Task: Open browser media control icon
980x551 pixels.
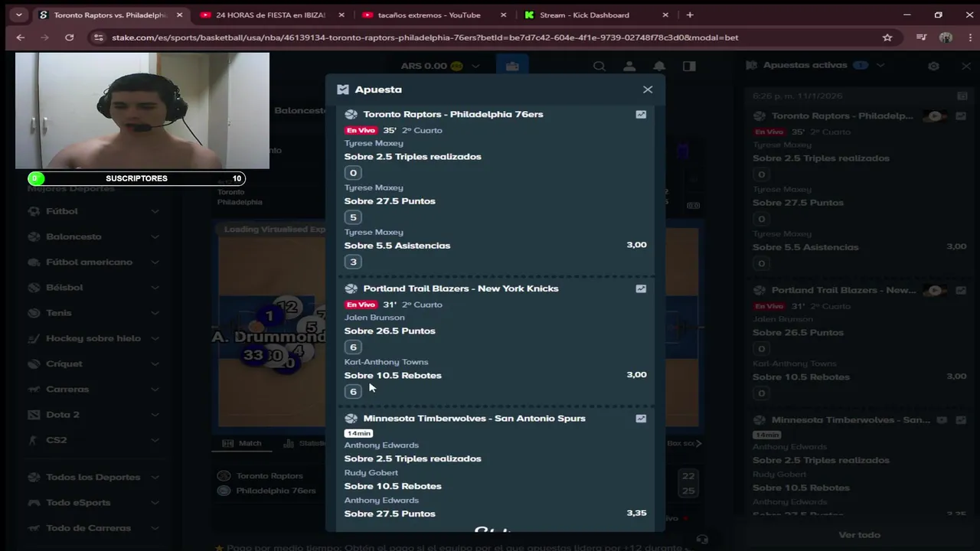Action: coord(922,37)
